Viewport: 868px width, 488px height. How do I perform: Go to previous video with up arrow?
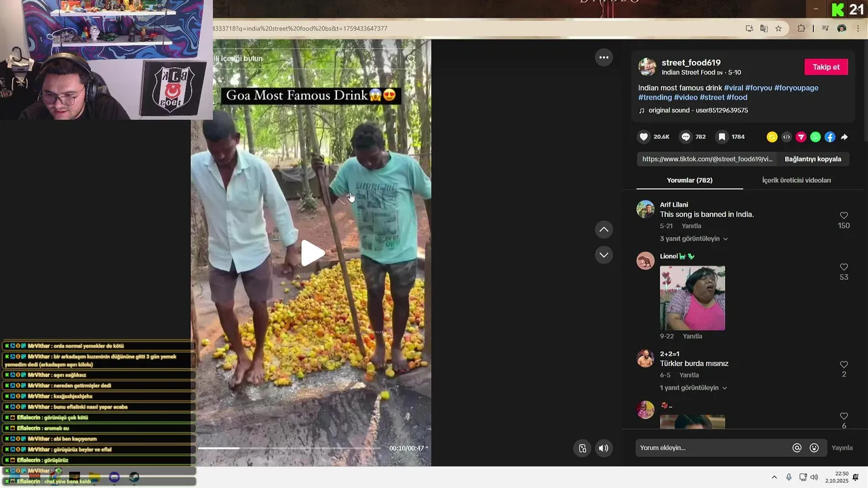pos(604,230)
